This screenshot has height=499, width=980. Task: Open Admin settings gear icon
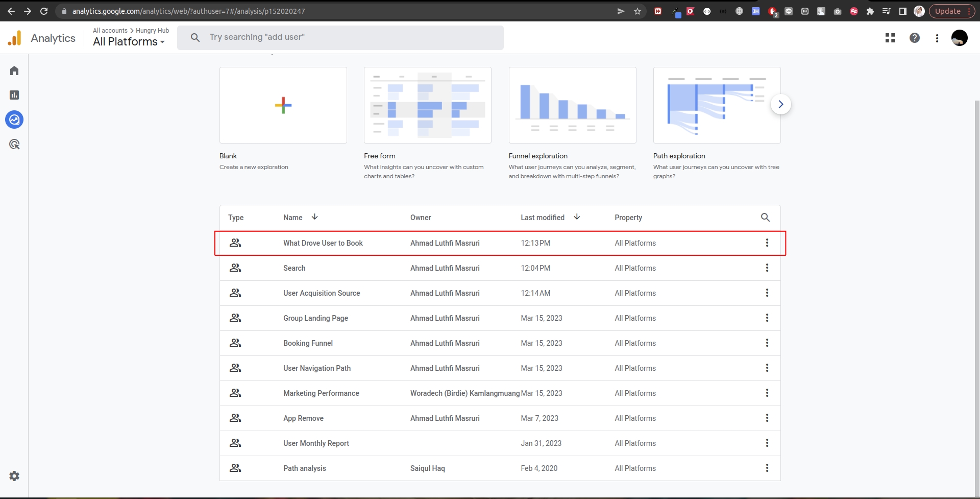point(14,476)
